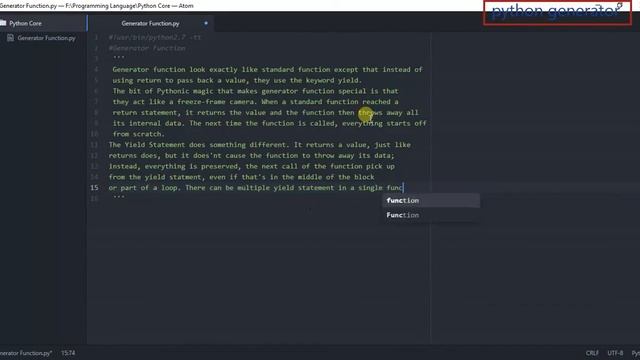
Task: Click the CRLF line ending selector
Action: point(592,353)
